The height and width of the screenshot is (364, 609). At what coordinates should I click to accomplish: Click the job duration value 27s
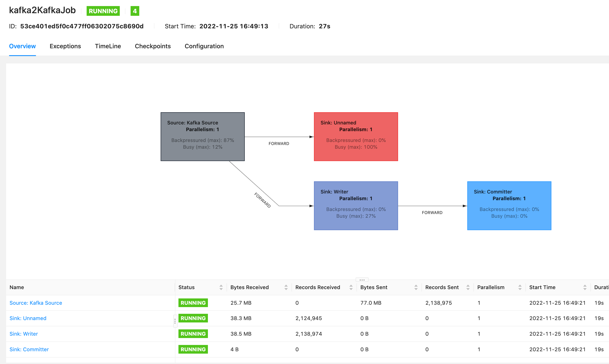pyautogui.click(x=324, y=26)
